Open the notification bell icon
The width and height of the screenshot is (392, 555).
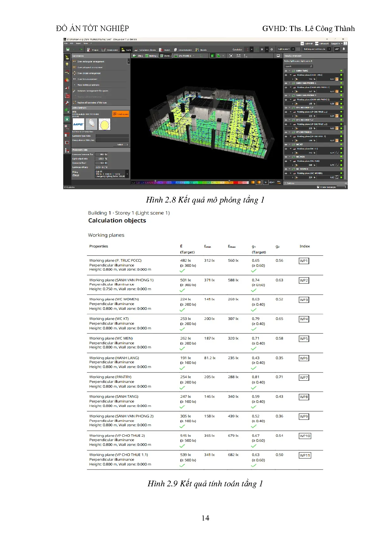pyautogui.click(x=344, y=49)
